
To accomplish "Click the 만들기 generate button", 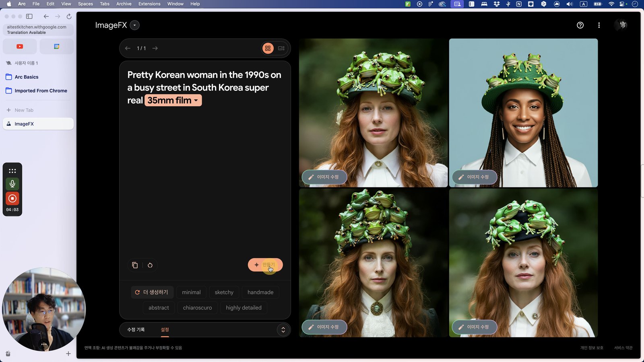I will pyautogui.click(x=265, y=265).
